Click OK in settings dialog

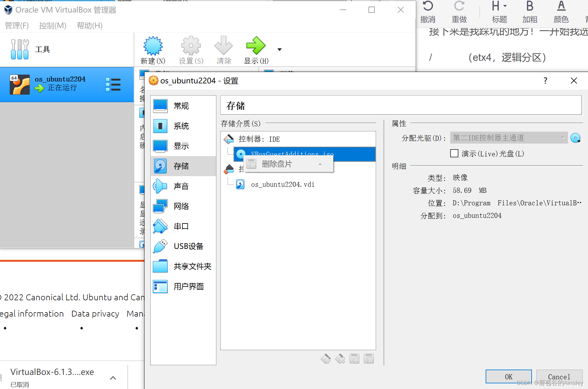[x=508, y=376]
